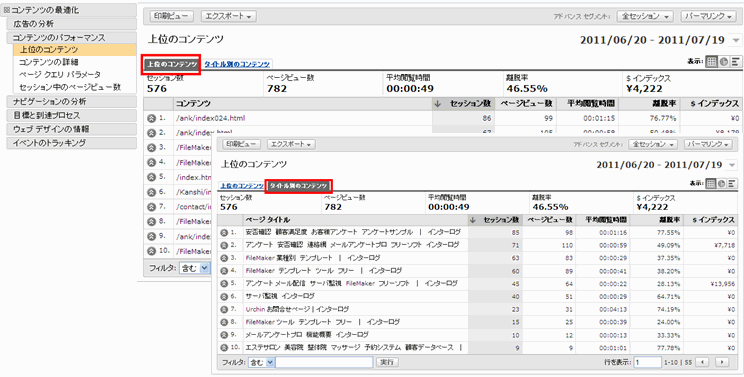Click drill icon for title row 9 メールアンケートプロ
This screenshot has height=377, width=744.
click(224, 335)
